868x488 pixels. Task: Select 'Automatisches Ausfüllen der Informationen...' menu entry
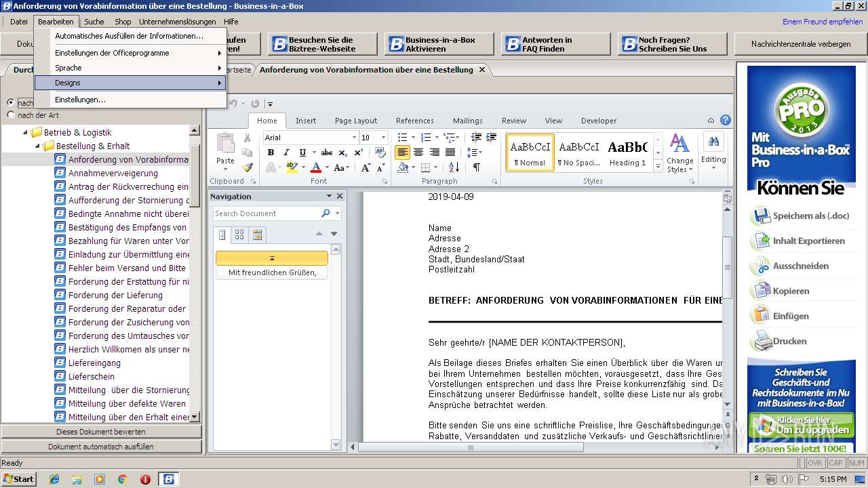pyautogui.click(x=130, y=36)
